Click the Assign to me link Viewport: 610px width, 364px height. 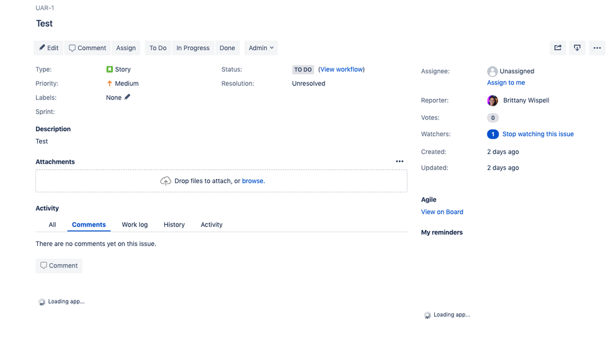506,82
